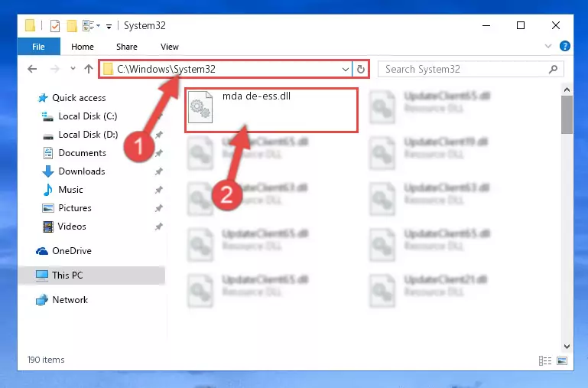
Task: Click the pin icon beside Pictures
Action: point(159,208)
